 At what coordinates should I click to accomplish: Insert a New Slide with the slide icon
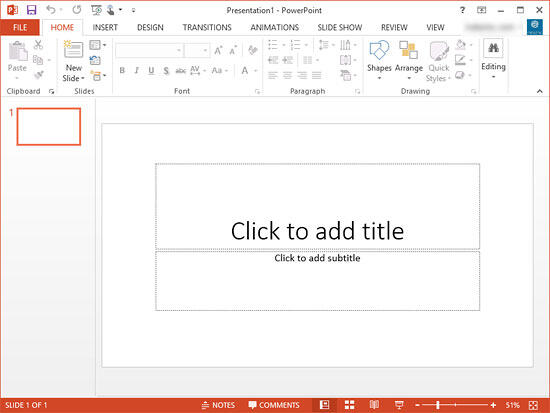pos(73,49)
